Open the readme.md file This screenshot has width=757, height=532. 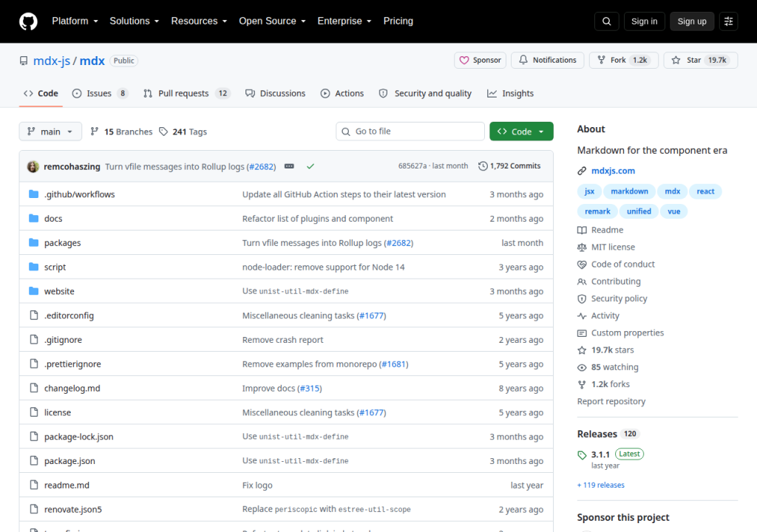pos(67,485)
